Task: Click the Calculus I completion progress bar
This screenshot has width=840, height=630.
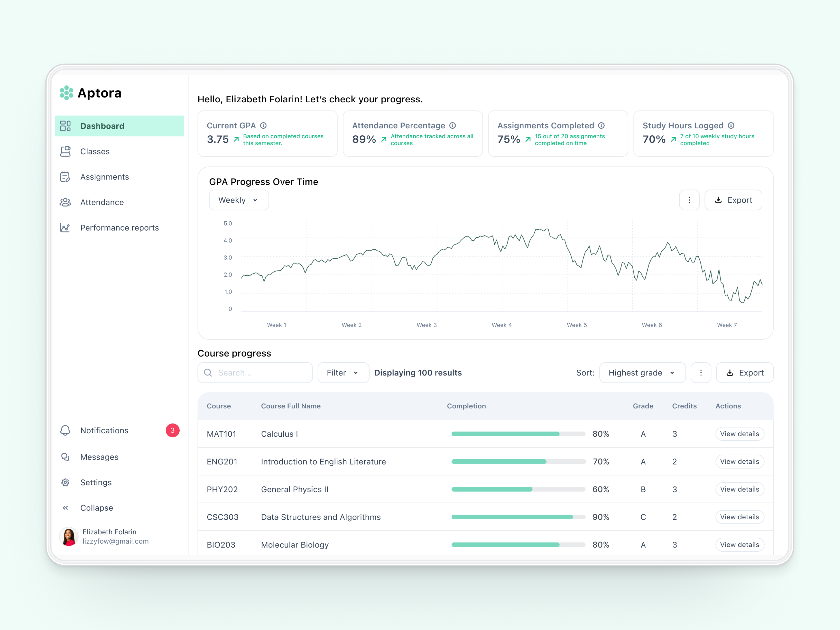Action: pos(518,434)
